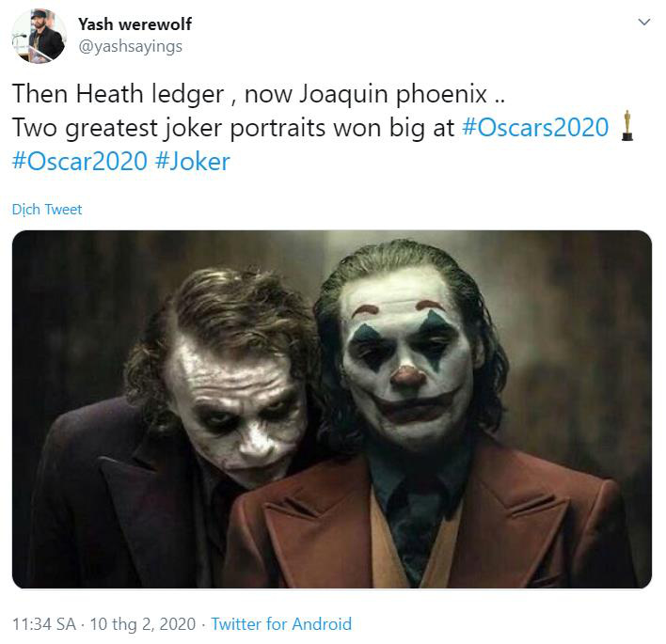
Task: Click the phrase Two greatest joker portraits
Action: pyautogui.click(x=168, y=128)
